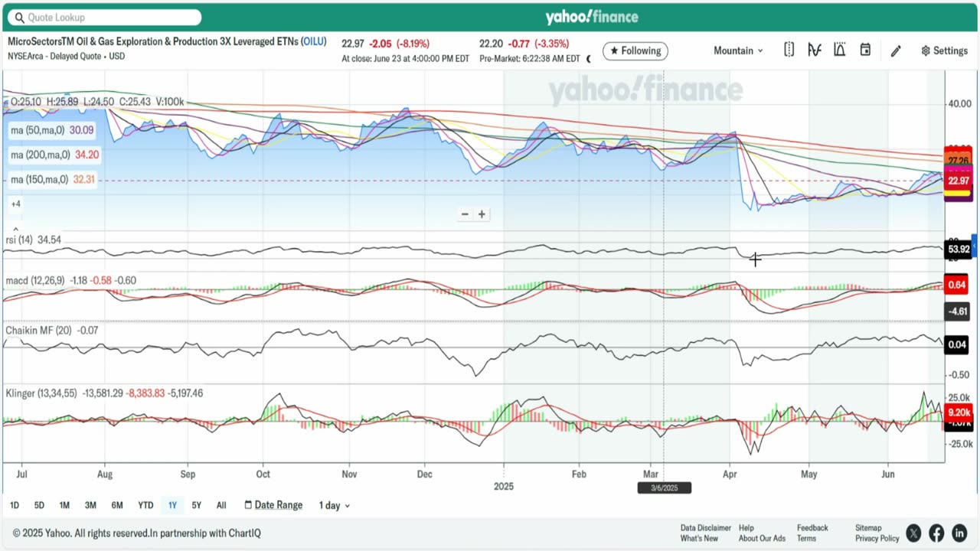Click the 53.92 RSI value tag
980x551 pixels.
tap(959, 249)
